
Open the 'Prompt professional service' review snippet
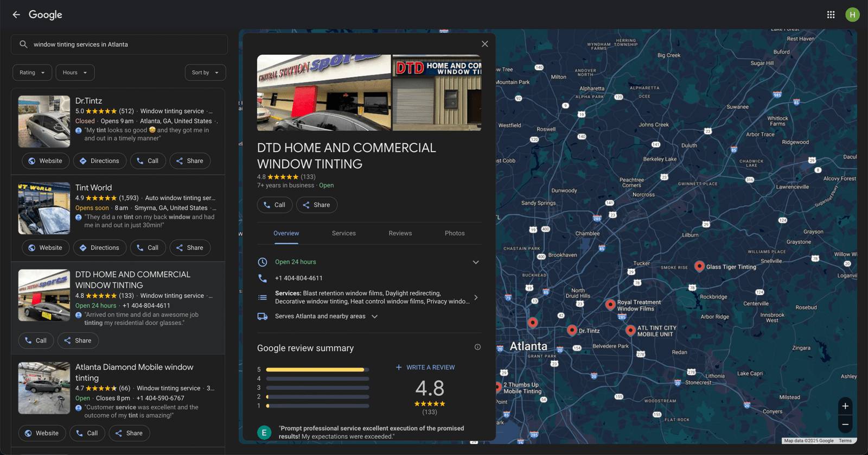372,432
